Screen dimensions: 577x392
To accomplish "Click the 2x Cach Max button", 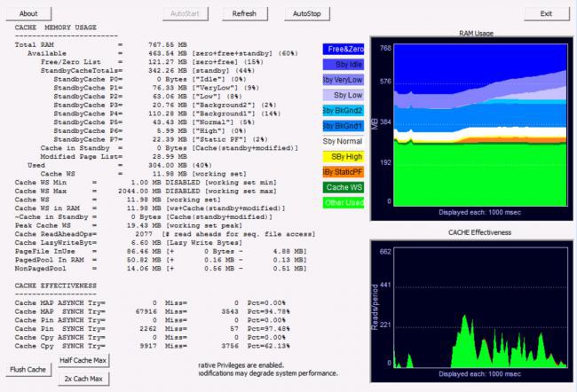I will pyautogui.click(x=83, y=379).
